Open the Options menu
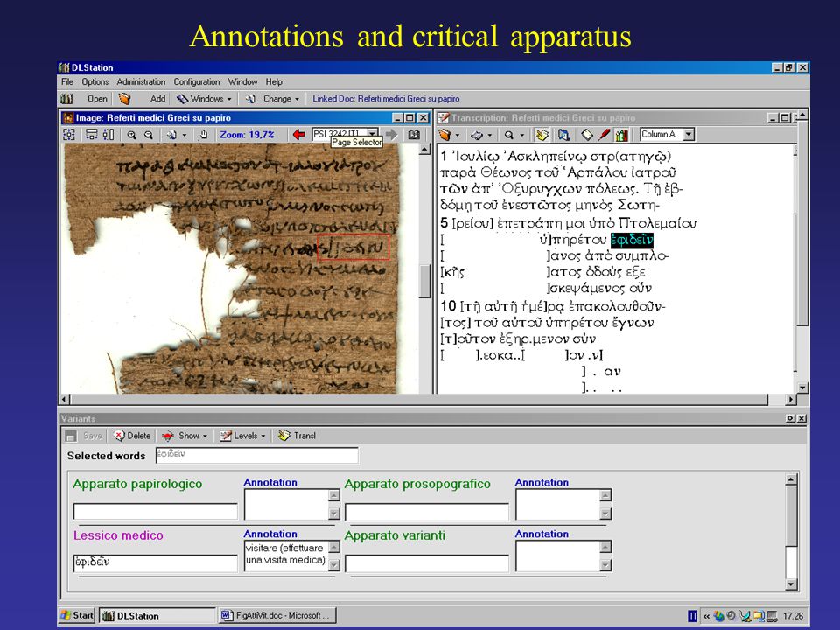The width and height of the screenshot is (840, 630). click(x=94, y=82)
